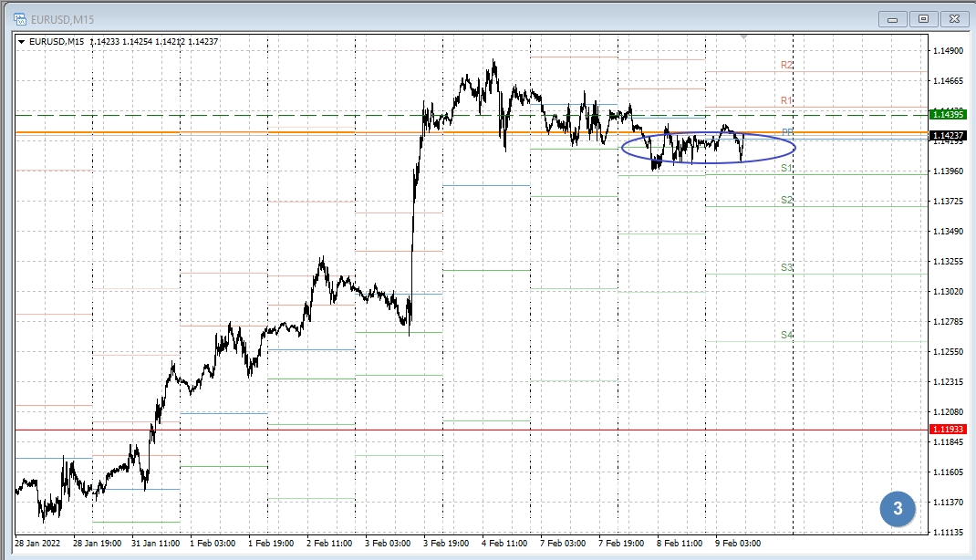
Task: Click the blue circled number 3 badge
Action: click(898, 509)
